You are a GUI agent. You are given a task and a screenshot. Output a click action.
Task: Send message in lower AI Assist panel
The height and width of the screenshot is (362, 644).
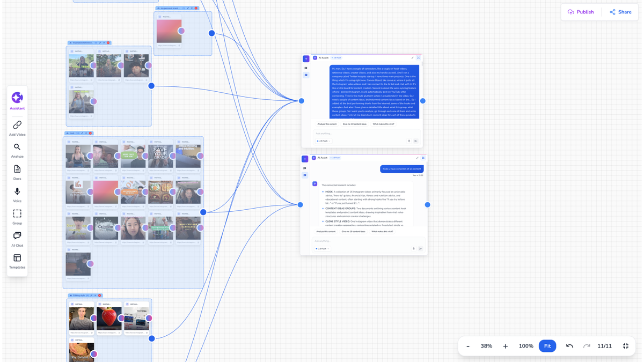[420, 249]
